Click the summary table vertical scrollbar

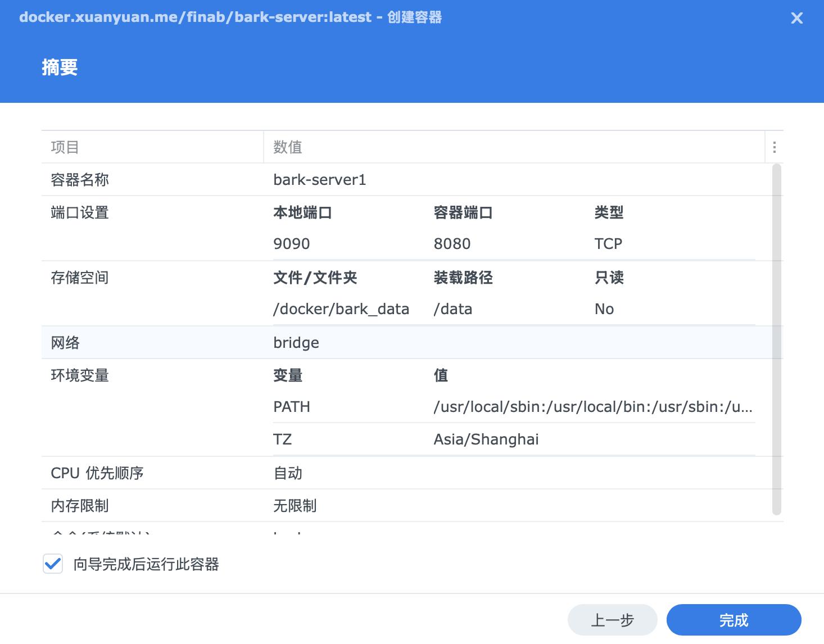tap(777, 339)
